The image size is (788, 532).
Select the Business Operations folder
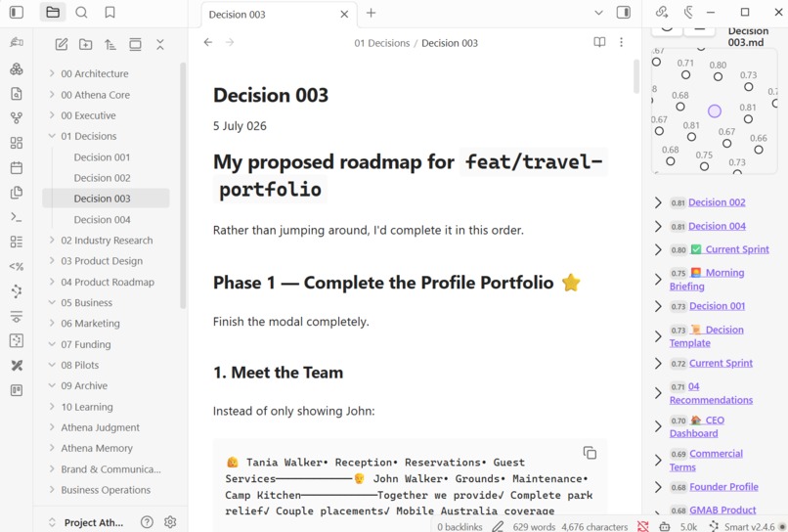[106, 489]
